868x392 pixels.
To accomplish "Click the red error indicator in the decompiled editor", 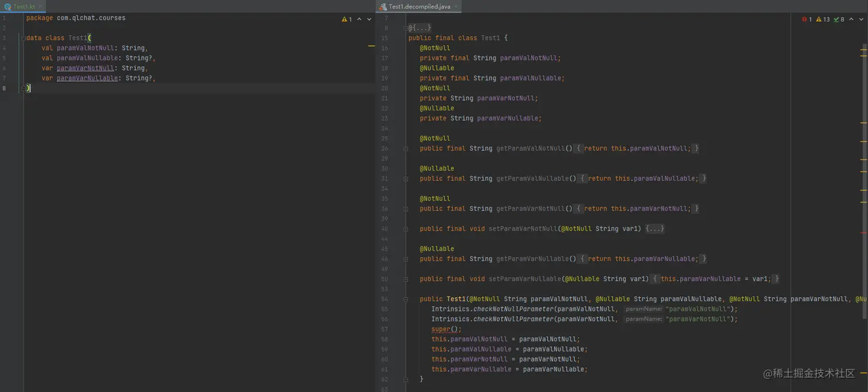I will pyautogui.click(x=807, y=19).
